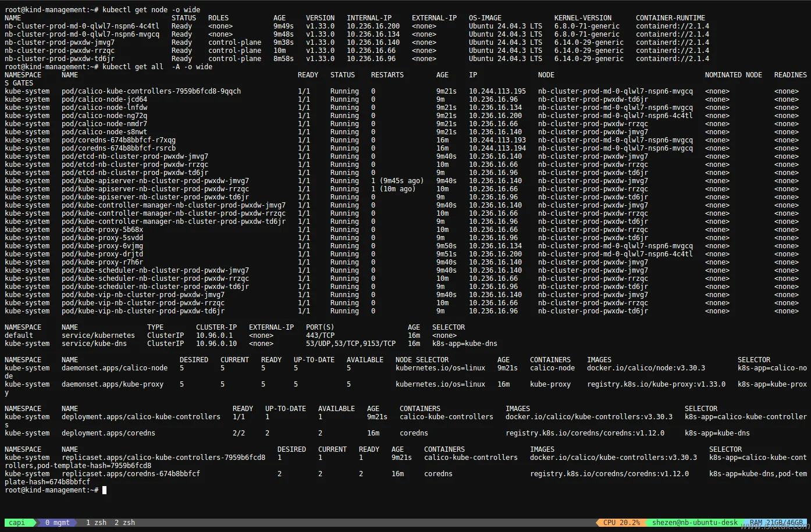The height and width of the screenshot is (532, 811).
Task: Click the shezen@nb-ubuntu-desk status segment
Action: coord(695,523)
